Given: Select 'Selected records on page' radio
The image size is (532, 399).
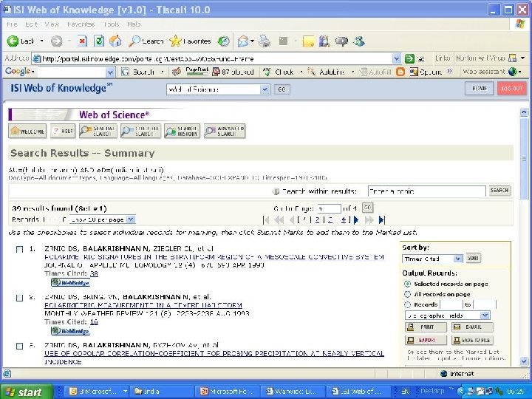Looking at the screenshot, I should click(x=407, y=284).
